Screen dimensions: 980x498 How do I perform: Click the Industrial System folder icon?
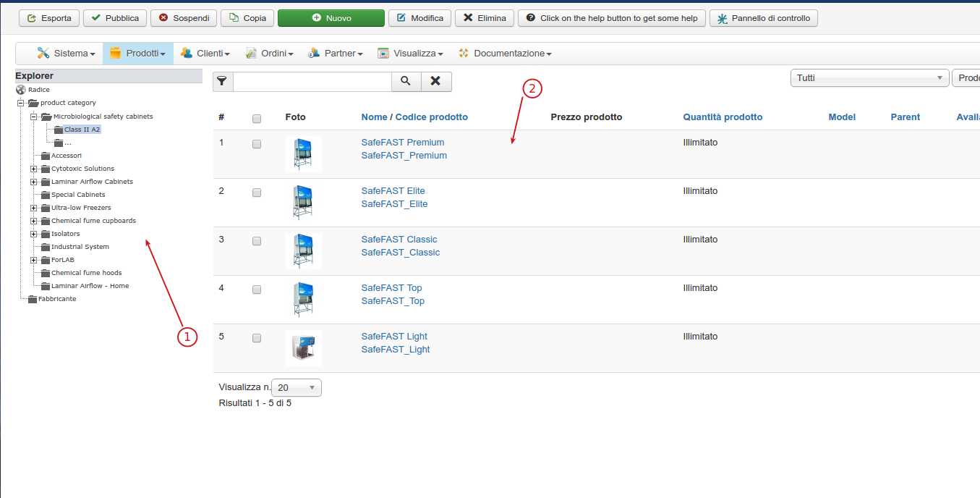pyautogui.click(x=46, y=247)
